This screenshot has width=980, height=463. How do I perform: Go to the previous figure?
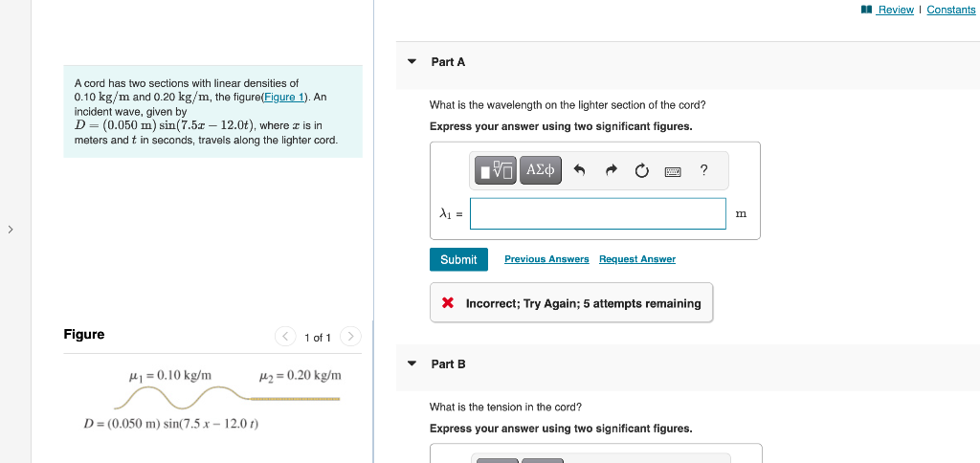point(285,337)
